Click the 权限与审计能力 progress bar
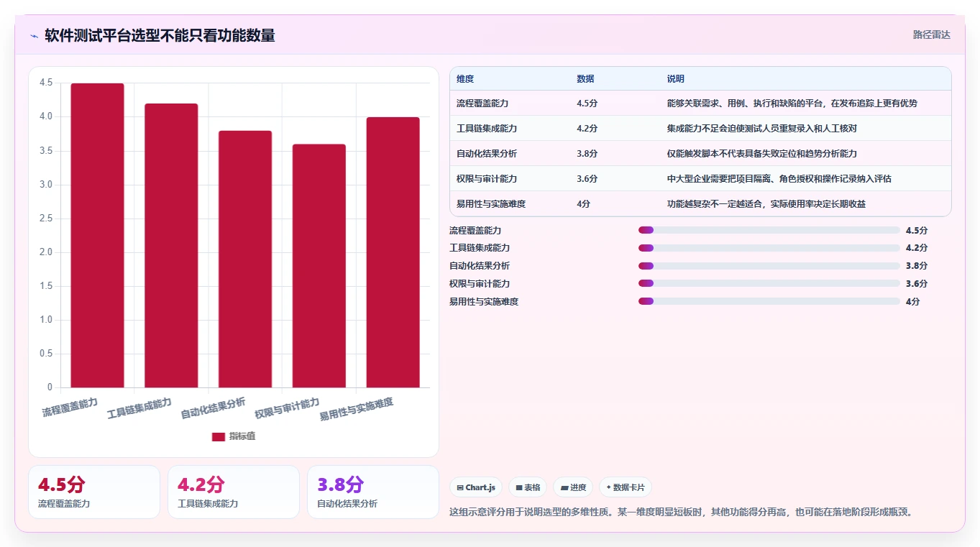 769,283
